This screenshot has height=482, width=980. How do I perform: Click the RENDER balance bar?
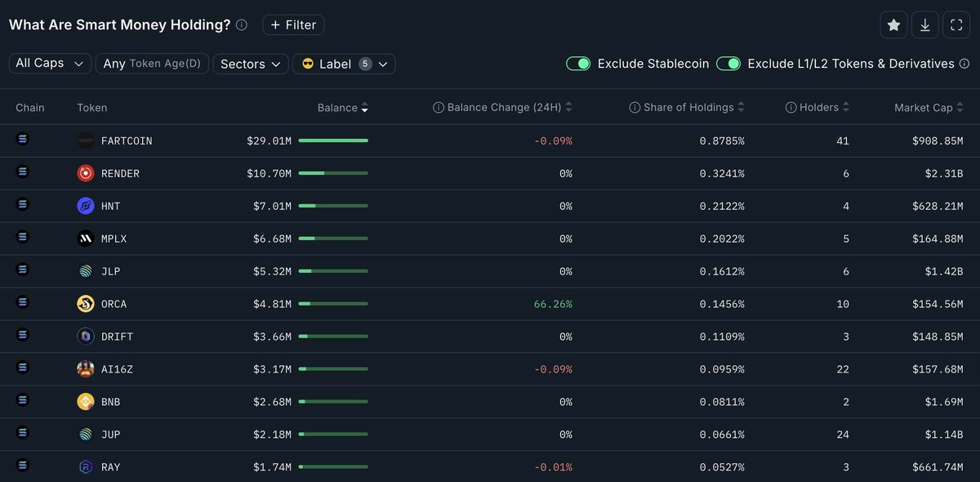click(333, 173)
